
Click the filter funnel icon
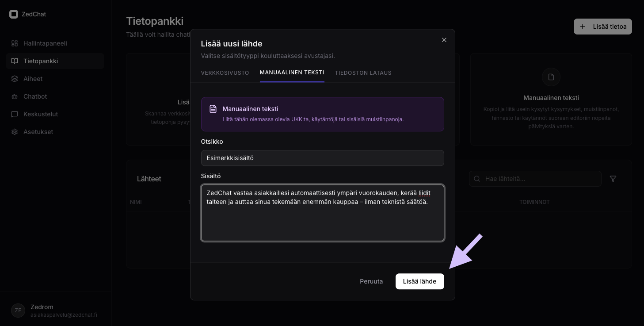pos(613,179)
